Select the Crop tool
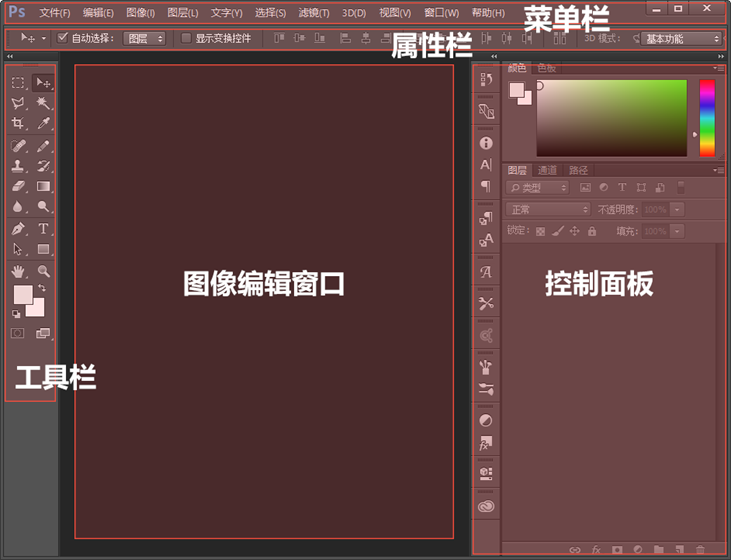The width and height of the screenshot is (731, 560). coord(18,124)
